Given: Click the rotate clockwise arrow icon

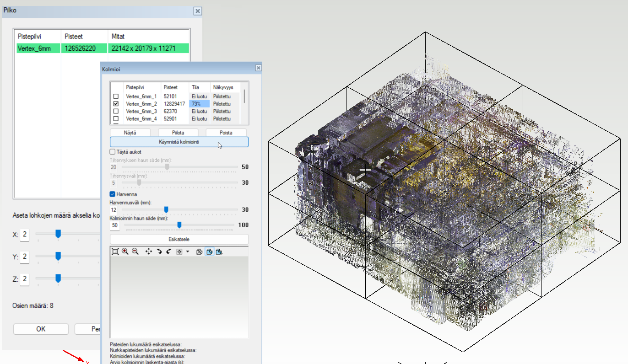Looking at the screenshot, I should click(159, 252).
